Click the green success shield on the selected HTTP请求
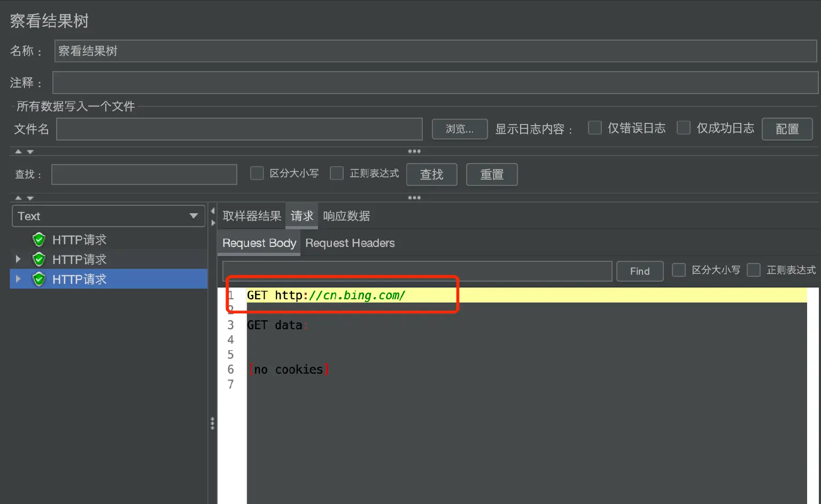This screenshot has height=504, width=821. [38, 278]
